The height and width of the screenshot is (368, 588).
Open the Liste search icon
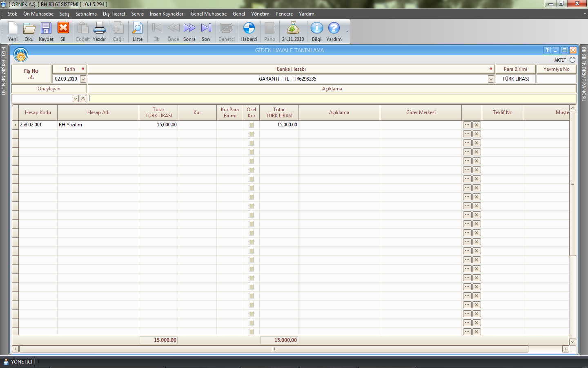pyautogui.click(x=138, y=29)
